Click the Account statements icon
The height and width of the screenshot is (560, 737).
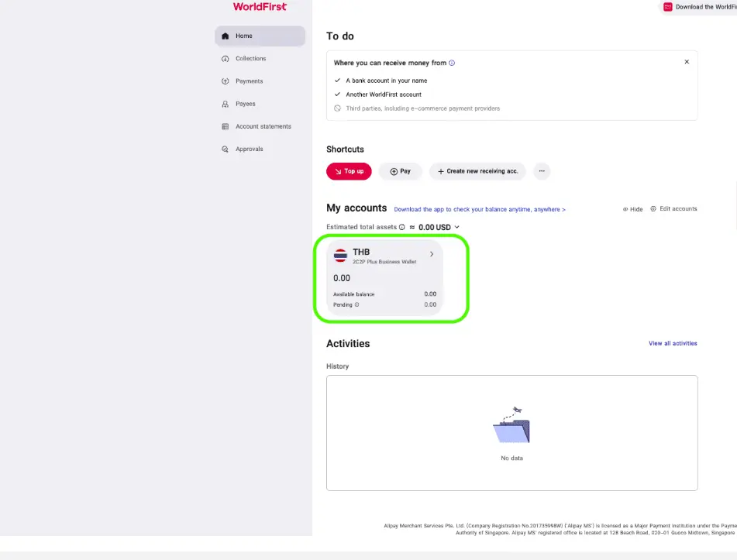[x=226, y=126]
